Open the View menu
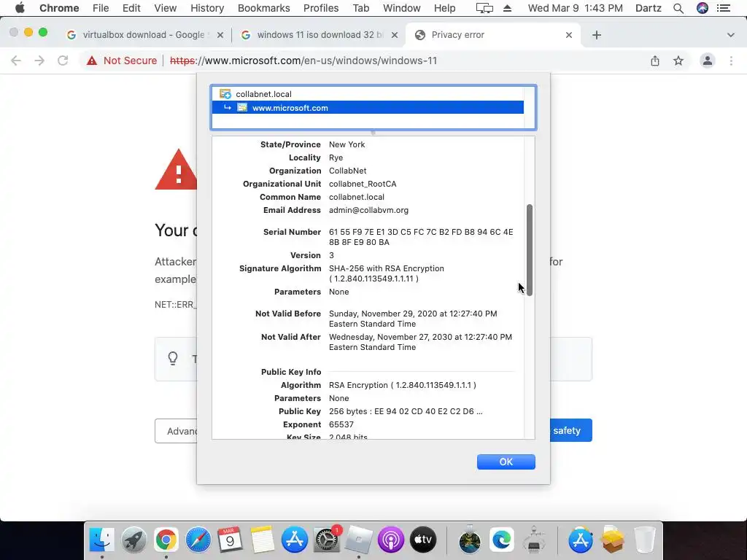Screen dimensions: 747x560 (166, 8)
